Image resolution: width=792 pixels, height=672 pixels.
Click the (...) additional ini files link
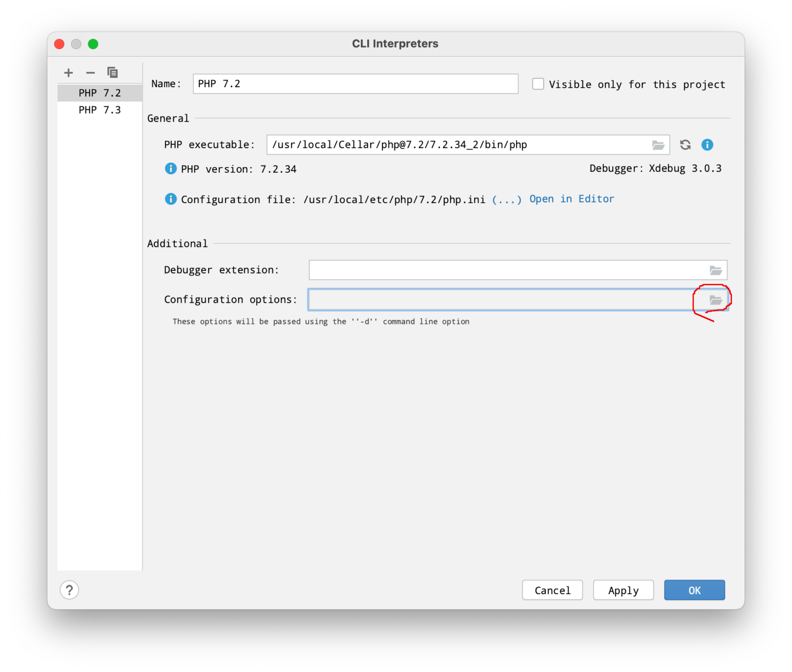pos(507,200)
